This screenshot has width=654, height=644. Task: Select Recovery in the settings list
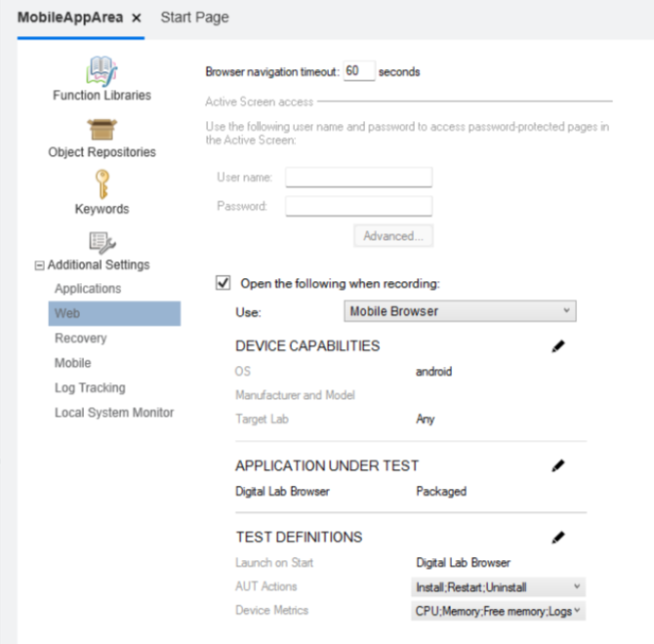[x=81, y=339]
